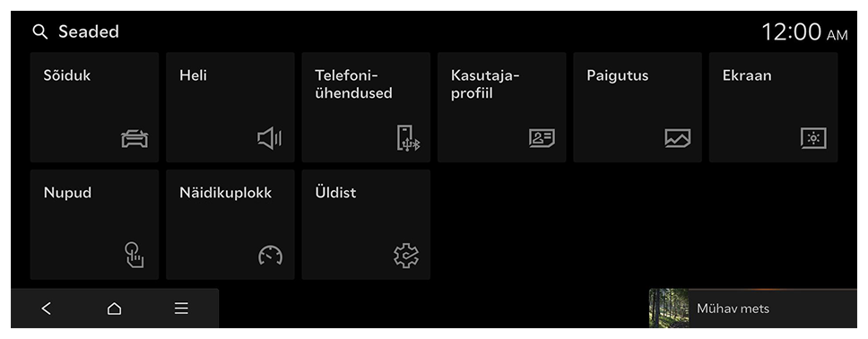Click the speaker icon in Heli tile

[270, 138]
